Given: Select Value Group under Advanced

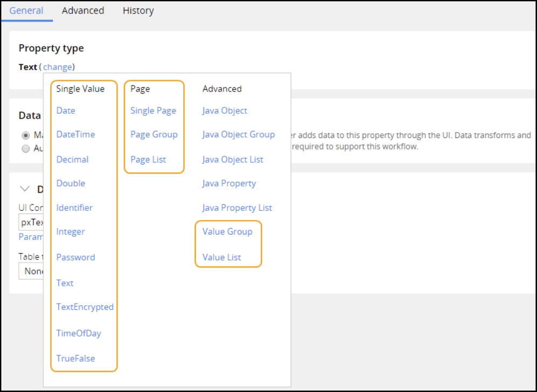Looking at the screenshot, I should click(227, 231).
